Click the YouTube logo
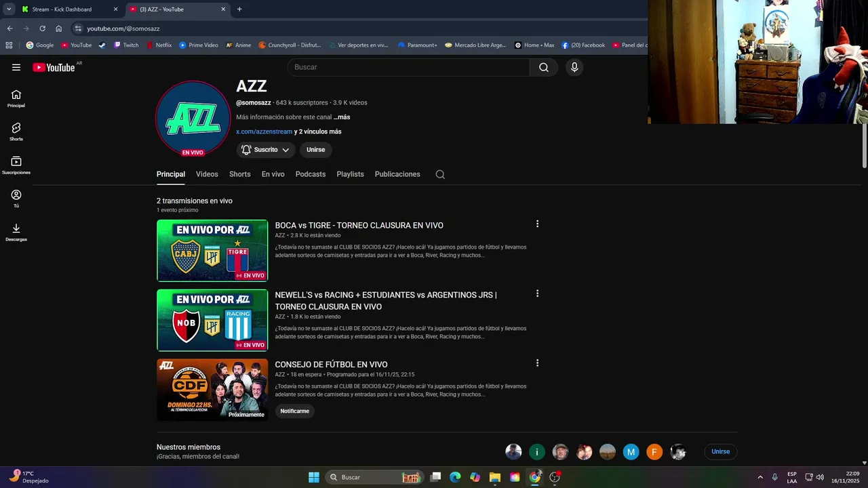Image resolution: width=868 pixels, height=488 pixels. pyautogui.click(x=54, y=67)
